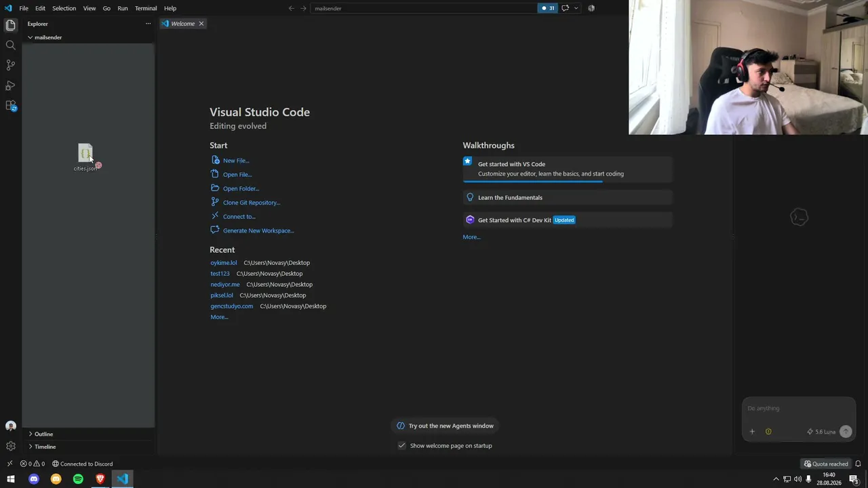The width and height of the screenshot is (868, 488).
Task: Open the Manage gear menu
Action: (10, 446)
